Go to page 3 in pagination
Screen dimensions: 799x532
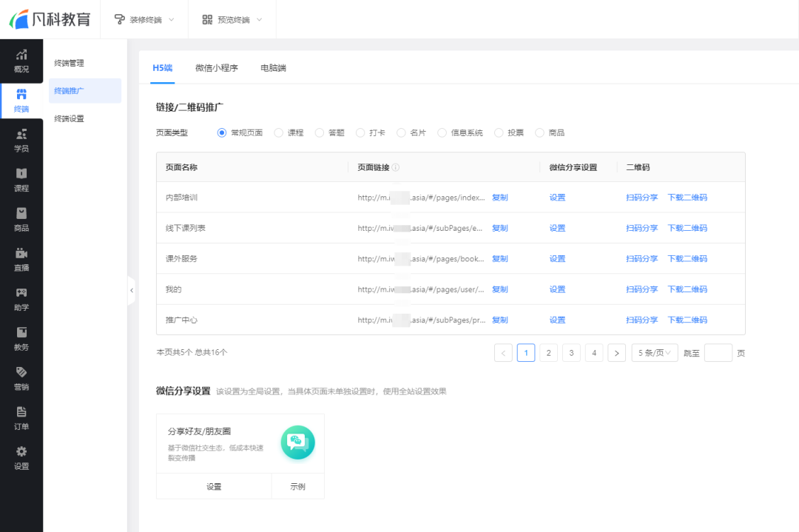[x=570, y=353]
